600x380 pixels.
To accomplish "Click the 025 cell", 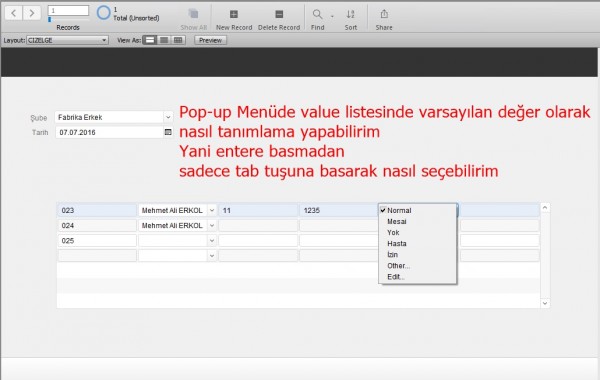I will tap(97, 241).
